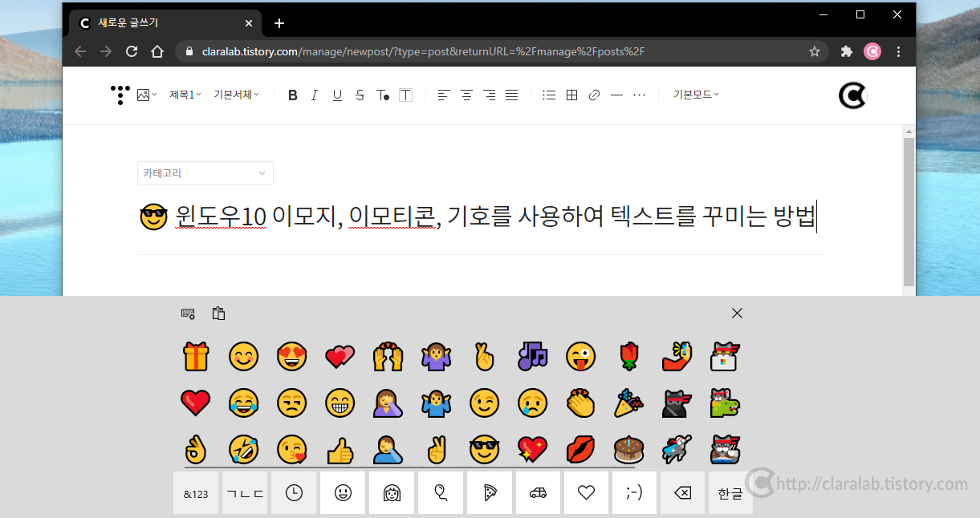Bookmark this page with the star icon

click(815, 51)
